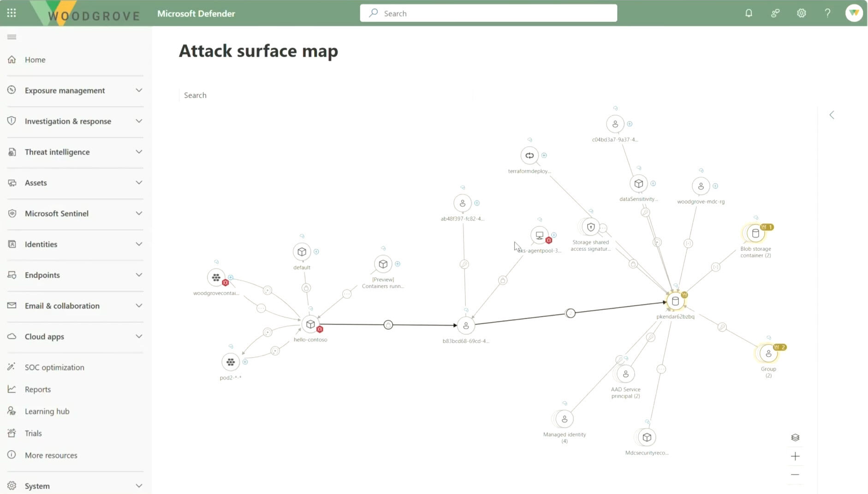Click the attack surface map Search field
868x494 pixels.
326,95
